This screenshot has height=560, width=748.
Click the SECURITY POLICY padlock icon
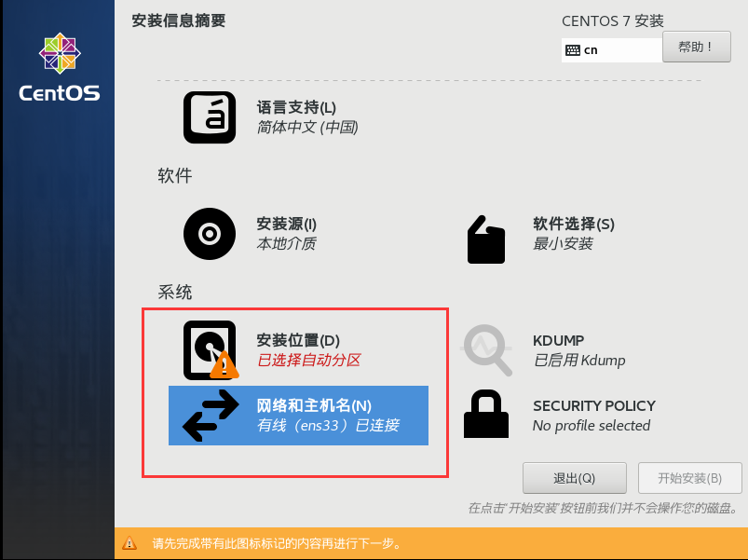pos(486,414)
